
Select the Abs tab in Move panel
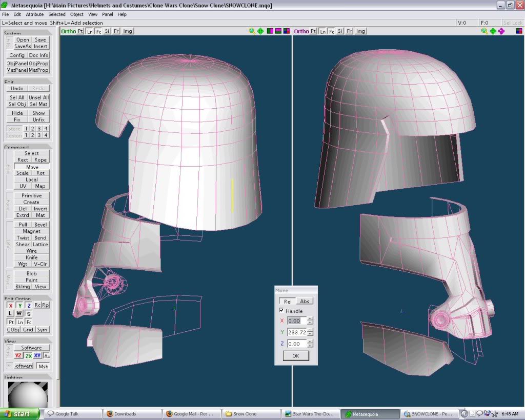point(305,301)
